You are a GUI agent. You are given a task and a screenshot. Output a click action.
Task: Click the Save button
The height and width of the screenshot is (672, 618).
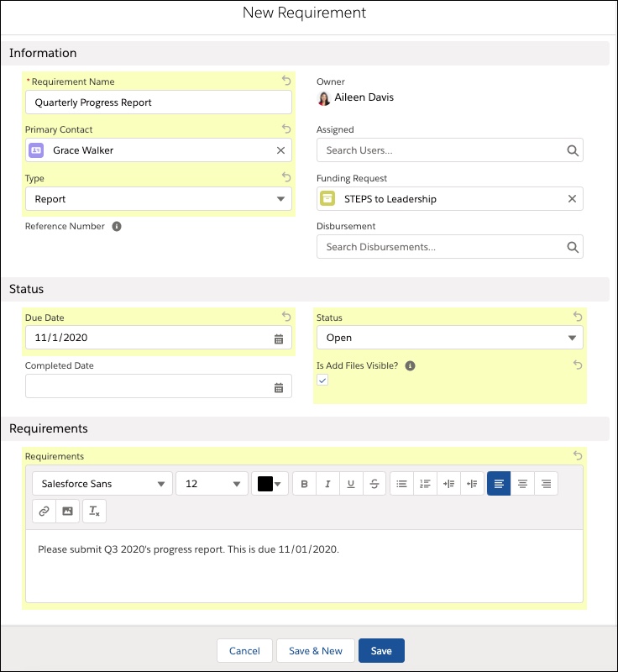[x=381, y=650]
